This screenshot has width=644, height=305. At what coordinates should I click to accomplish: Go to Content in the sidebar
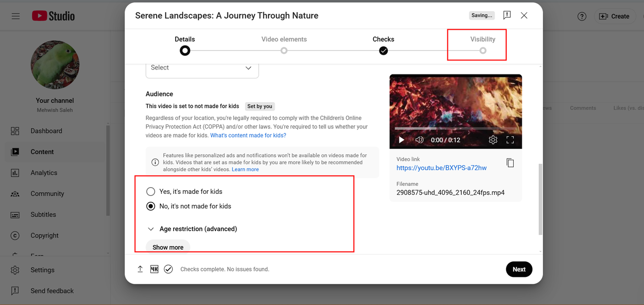pos(55,151)
